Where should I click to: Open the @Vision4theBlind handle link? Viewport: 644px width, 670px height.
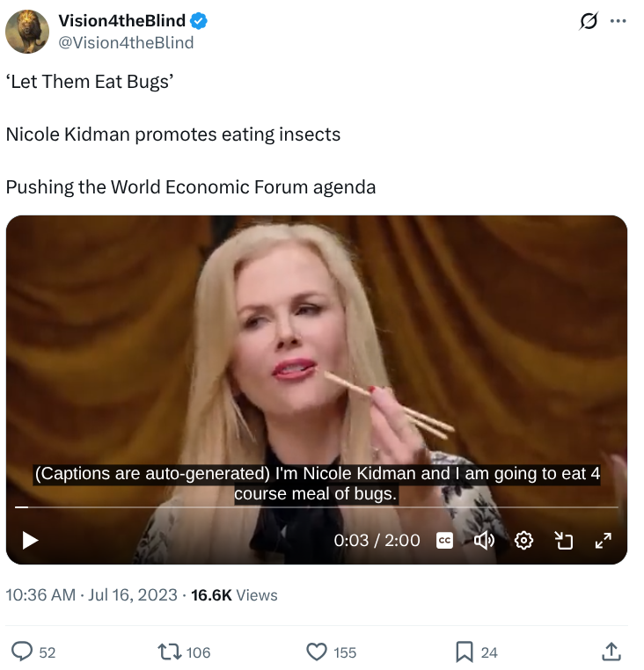pyautogui.click(x=126, y=42)
